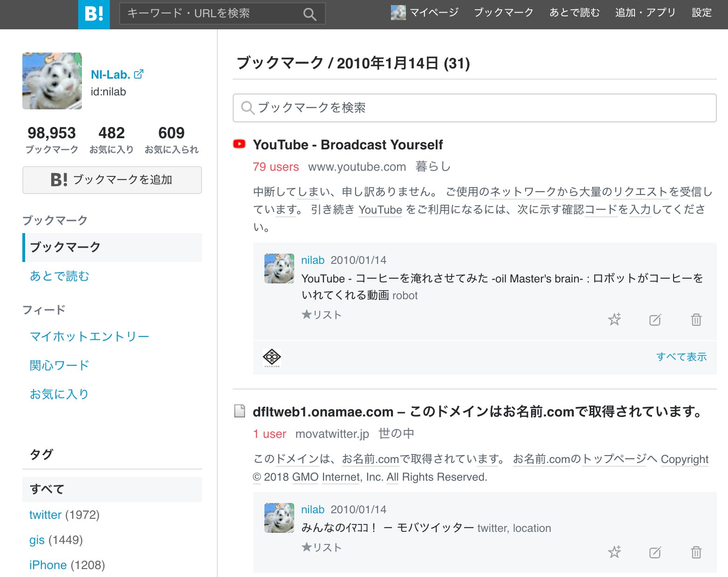Edit the Movatwitter bookmark entry
Viewport: 728px width, 577px height.
coord(655,552)
